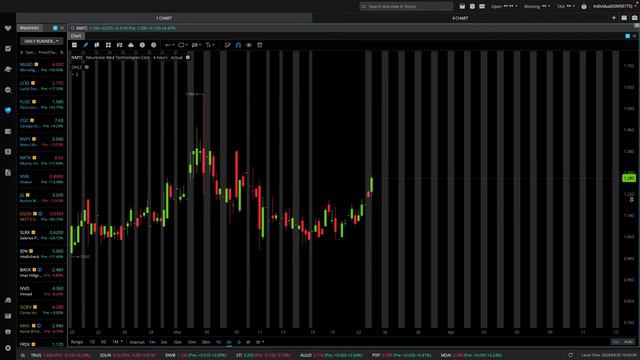Screen dimensions: 640x360
Task: Select CGC in the watchlist
Action: tap(42, 123)
